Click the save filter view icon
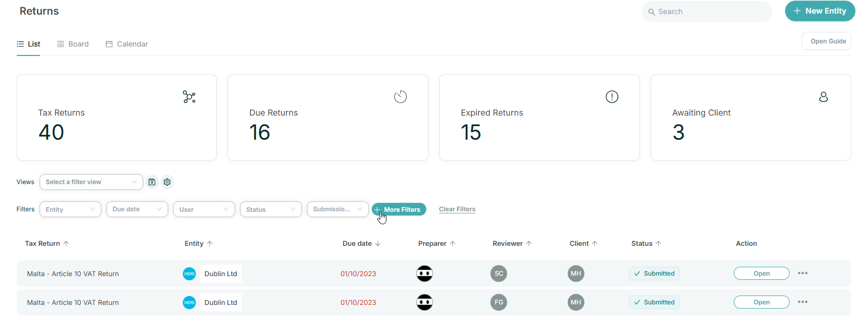 [x=152, y=182]
